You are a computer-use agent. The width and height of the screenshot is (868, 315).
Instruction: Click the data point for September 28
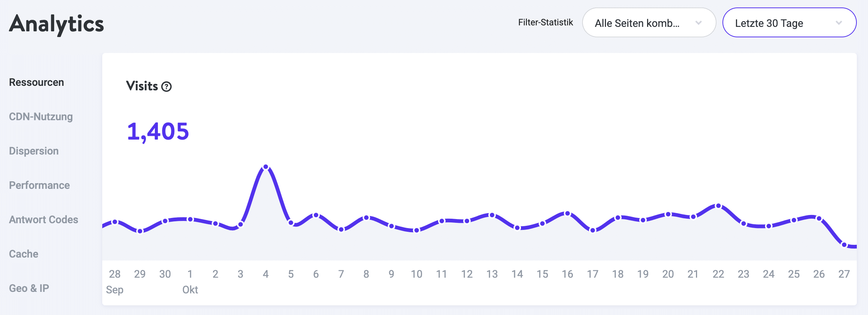(x=114, y=223)
